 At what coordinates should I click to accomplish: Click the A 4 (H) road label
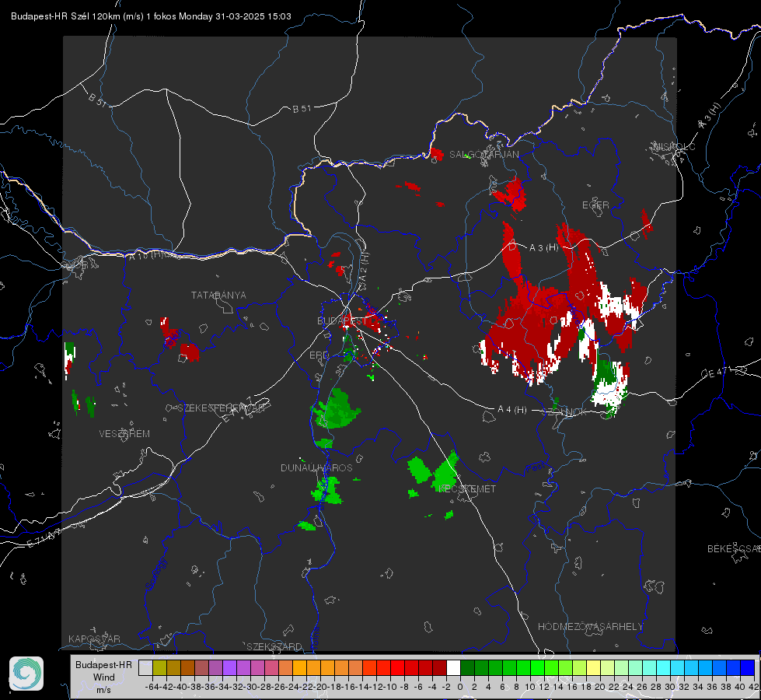point(512,410)
